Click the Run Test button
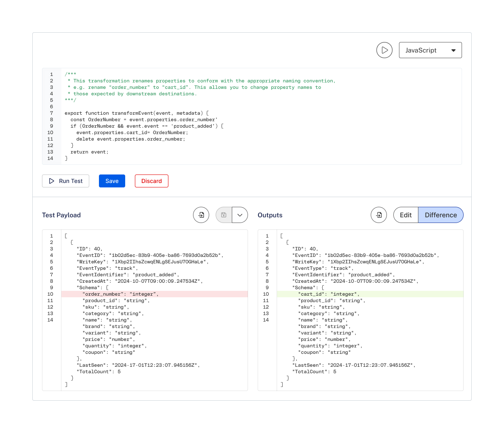This screenshot has width=504, height=433. click(x=65, y=181)
